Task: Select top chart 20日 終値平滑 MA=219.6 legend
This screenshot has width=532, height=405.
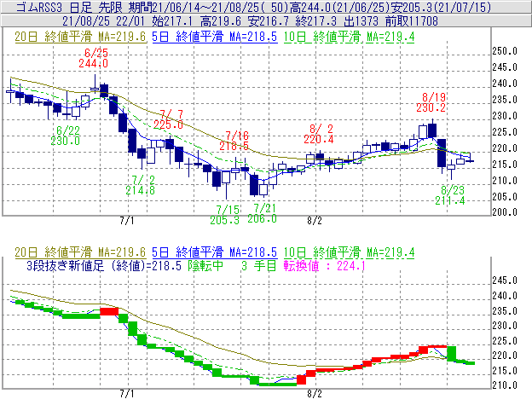Action: (x=80, y=37)
